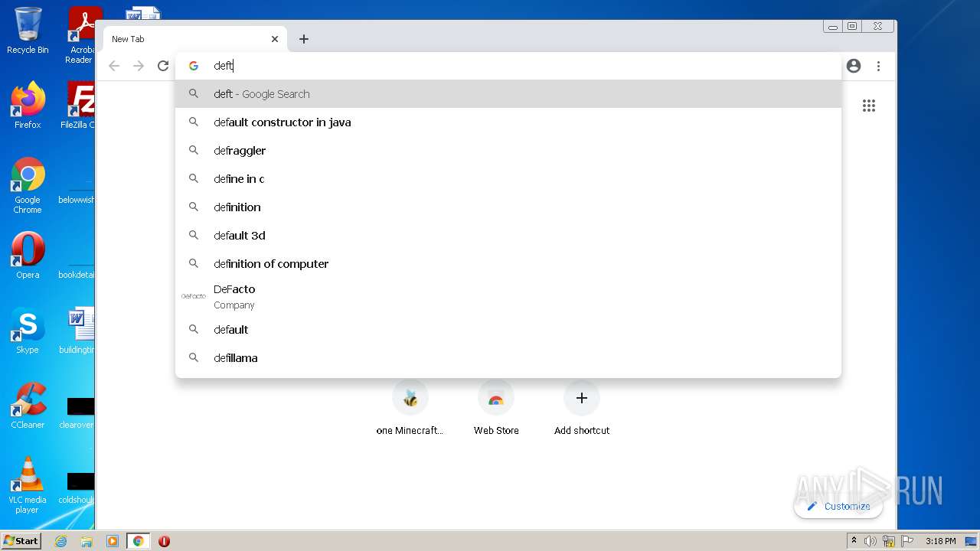Select the DeFacto Company suggestion
The width and height of the screenshot is (980, 551).
pyautogui.click(x=508, y=297)
